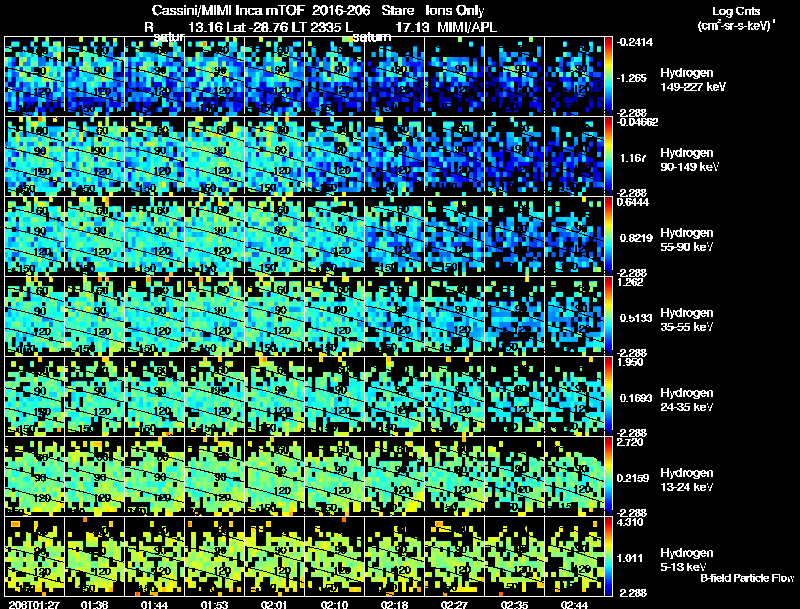Click the 1.262 color scale value
Image resolution: width=800 pixels, height=609 pixels.
pos(630,282)
